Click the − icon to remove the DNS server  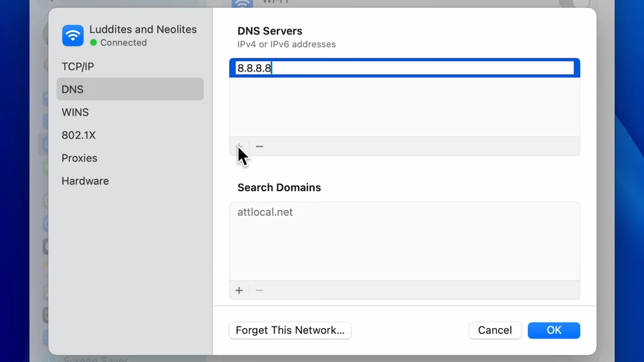(x=259, y=146)
